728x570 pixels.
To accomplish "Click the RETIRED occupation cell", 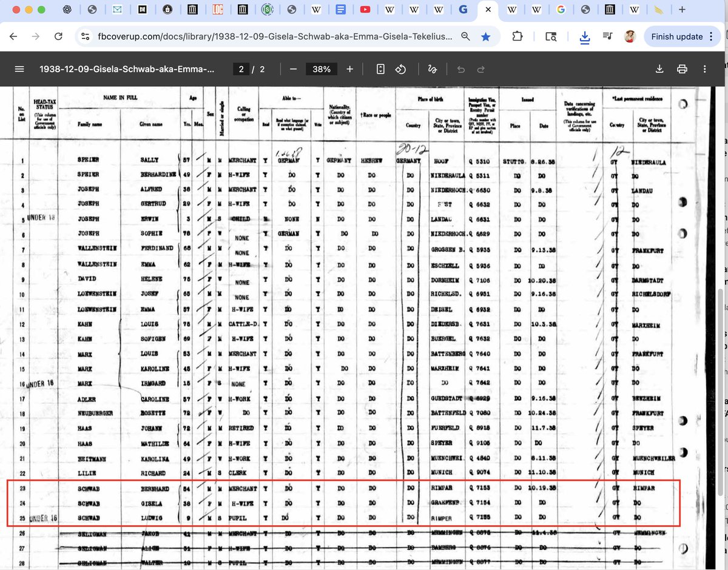I will point(241,428).
